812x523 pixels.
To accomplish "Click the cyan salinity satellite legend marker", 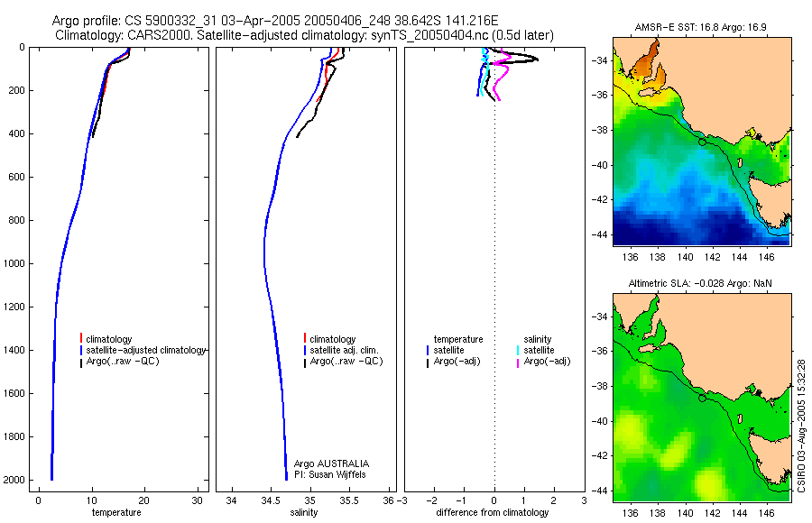I will (518, 351).
